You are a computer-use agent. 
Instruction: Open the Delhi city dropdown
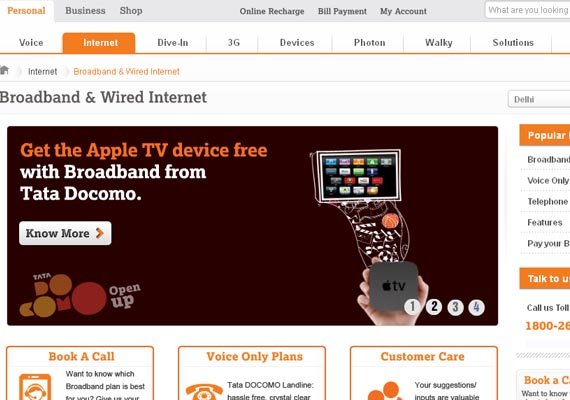point(539,99)
